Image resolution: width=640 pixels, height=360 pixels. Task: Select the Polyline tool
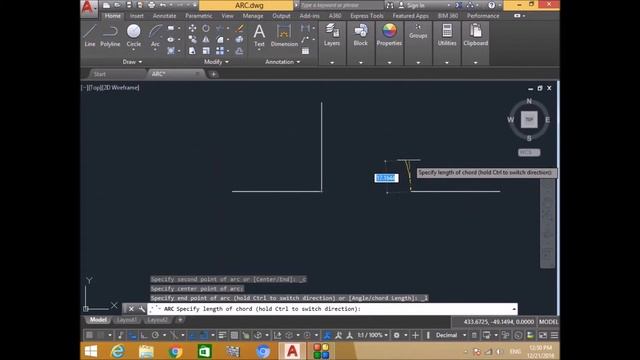coord(110,36)
